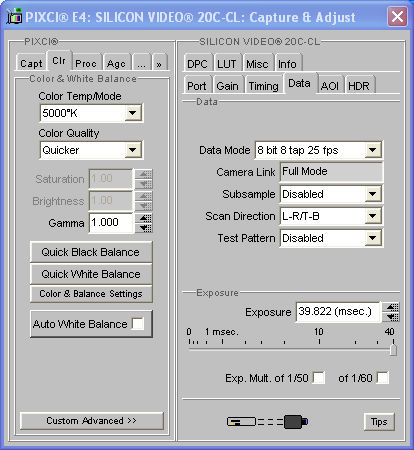Click the camera connection status icon
This screenshot has height=450, width=414.
pyautogui.click(x=267, y=422)
